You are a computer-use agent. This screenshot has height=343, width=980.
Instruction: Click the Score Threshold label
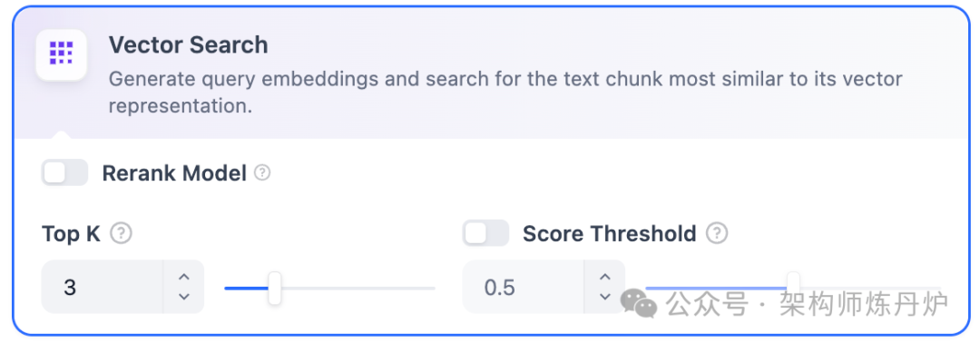click(x=610, y=234)
